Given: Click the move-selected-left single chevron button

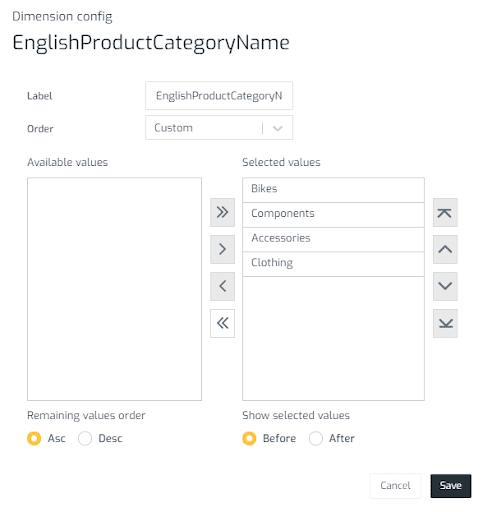Looking at the screenshot, I should coord(222,286).
